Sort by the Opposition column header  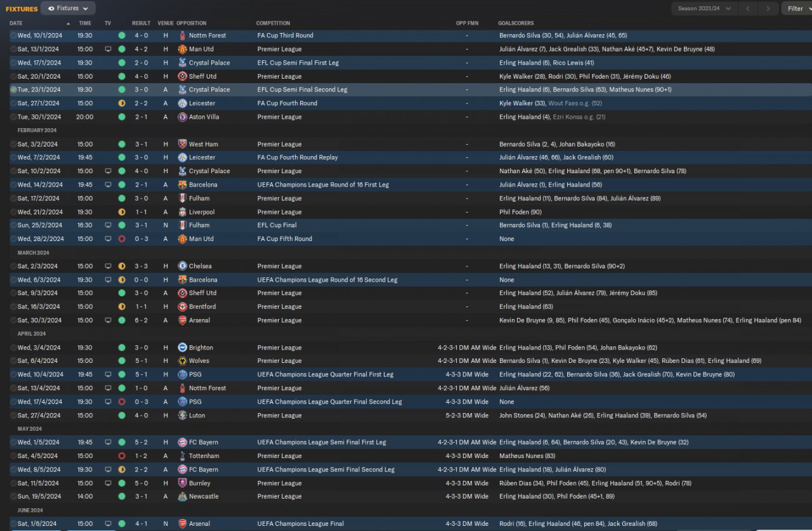[x=192, y=23]
